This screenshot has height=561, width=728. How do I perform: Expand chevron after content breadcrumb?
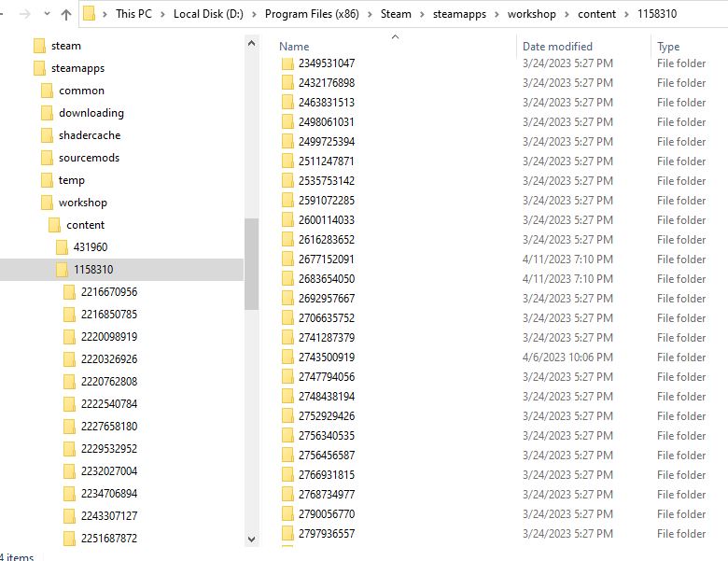pyautogui.click(x=626, y=14)
